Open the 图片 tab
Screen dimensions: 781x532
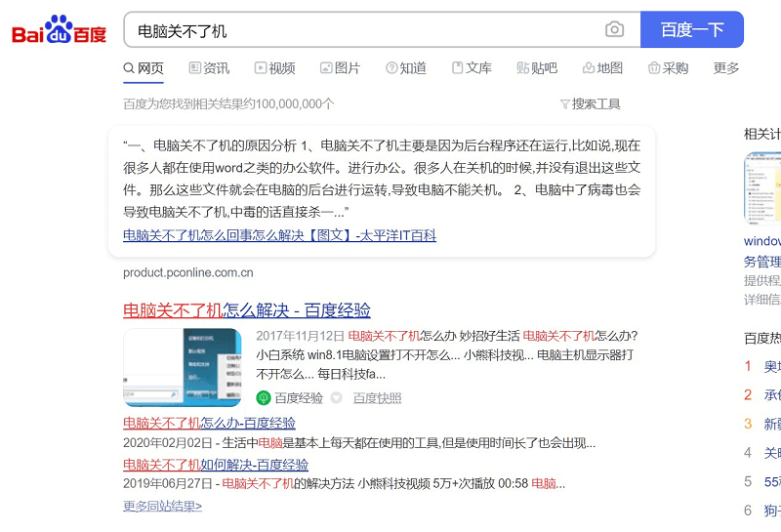[340, 68]
